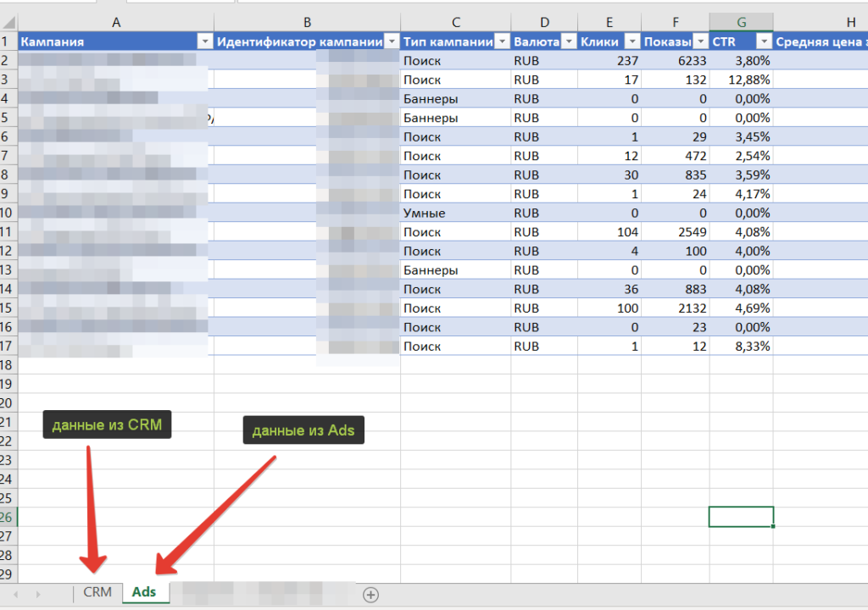Select column D header
This screenshot has width=868, height=610.
pyautogui.click(x=544, y=22)
